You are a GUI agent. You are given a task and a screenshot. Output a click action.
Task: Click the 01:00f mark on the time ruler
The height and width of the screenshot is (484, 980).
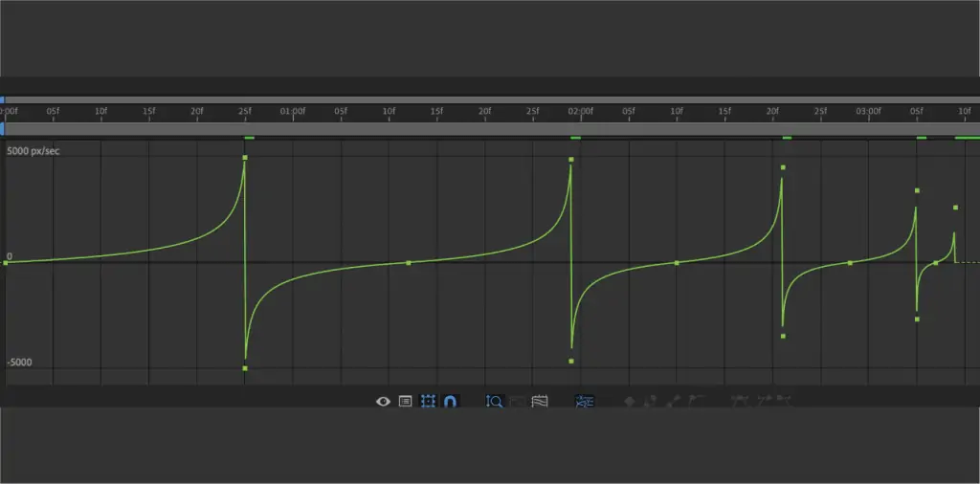pyautogui.click(x=293, y=111)
